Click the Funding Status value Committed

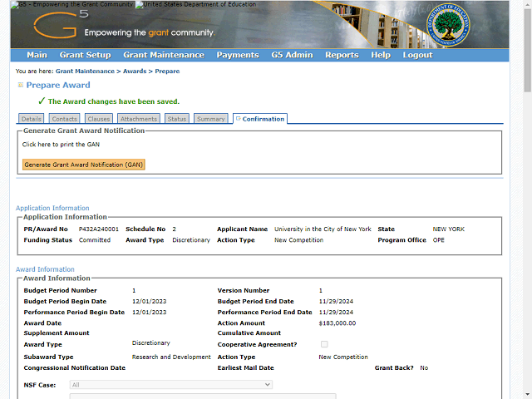(x=95, y=240)
